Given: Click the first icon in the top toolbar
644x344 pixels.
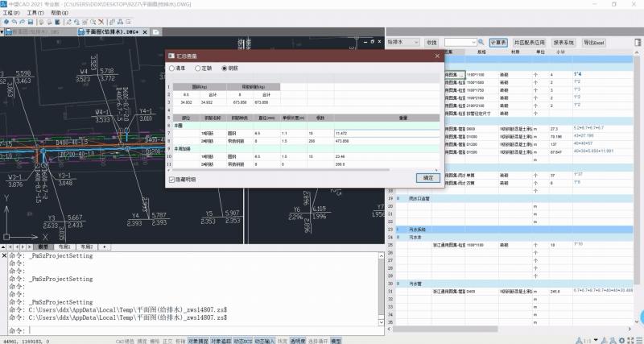Looking at the screenshot, I should [6, 23].
